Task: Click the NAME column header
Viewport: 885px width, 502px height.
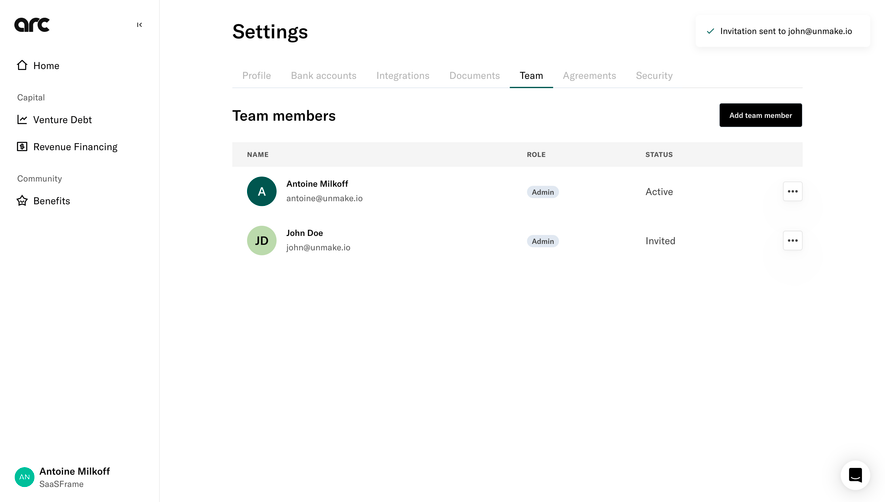Action: pos(257,155)
